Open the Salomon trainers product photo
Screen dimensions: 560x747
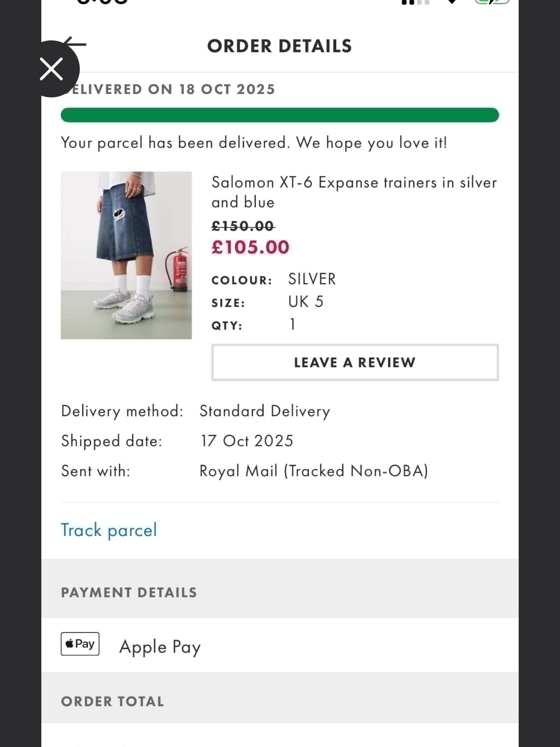click(126, 255)
